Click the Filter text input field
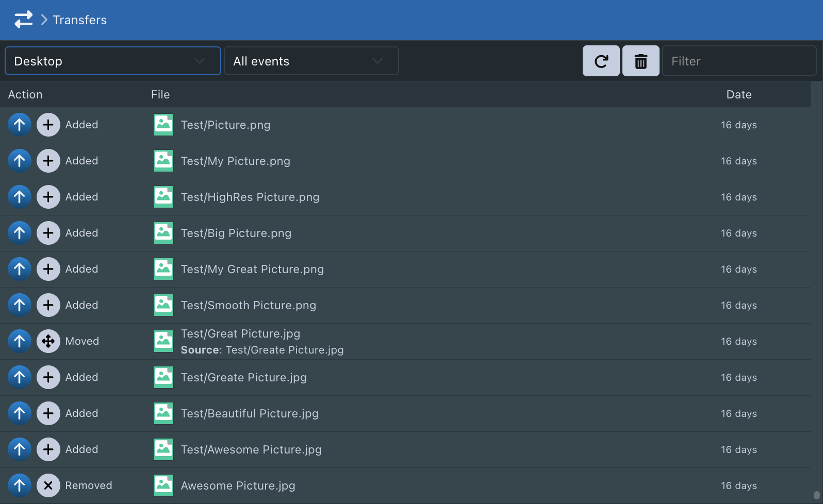 click(x=738, y=61)
